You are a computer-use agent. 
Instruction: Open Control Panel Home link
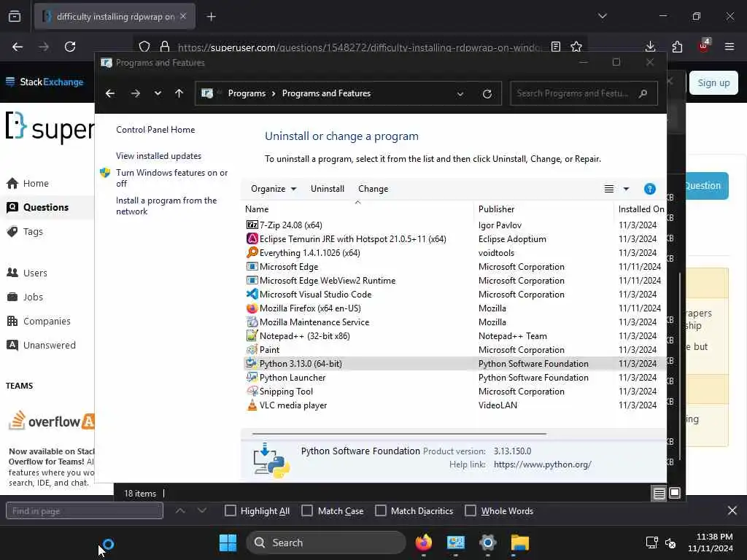click(155, 130)
